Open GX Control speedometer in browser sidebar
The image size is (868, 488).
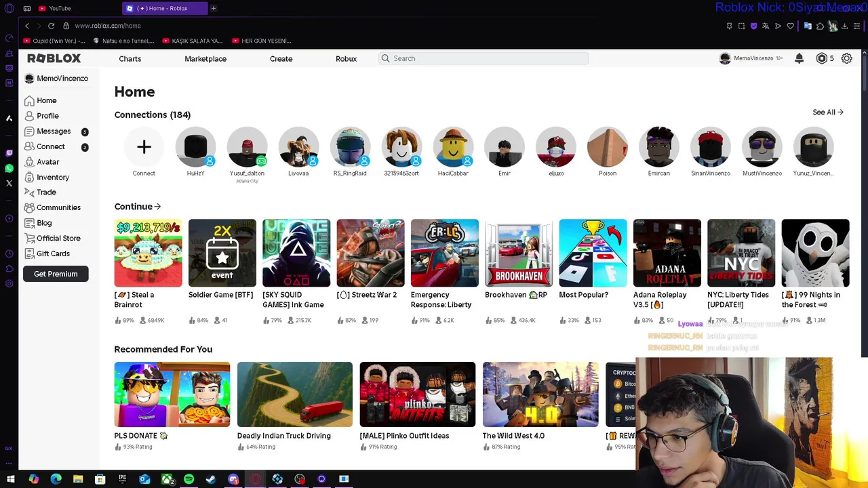9,38
